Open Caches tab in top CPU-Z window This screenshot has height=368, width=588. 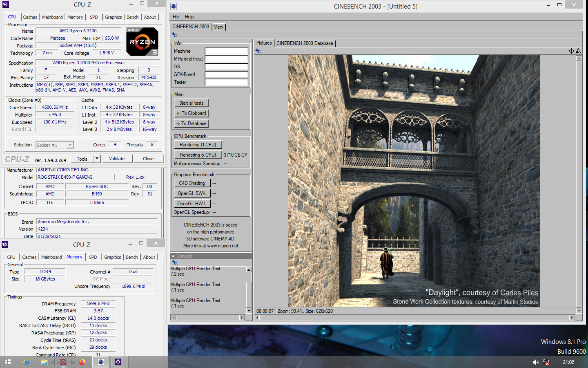[x=30, y=17]
